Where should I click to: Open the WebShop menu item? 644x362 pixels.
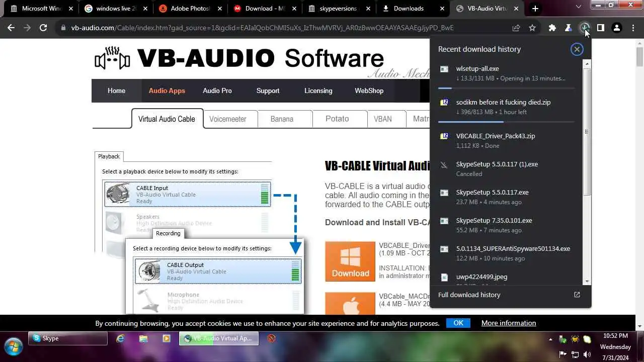point(369,90)
